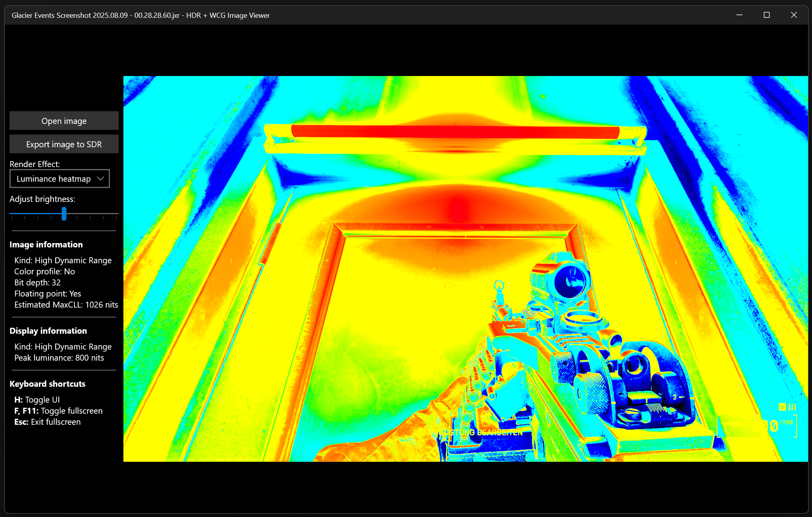Click the rifle scope lens in image

570,281
